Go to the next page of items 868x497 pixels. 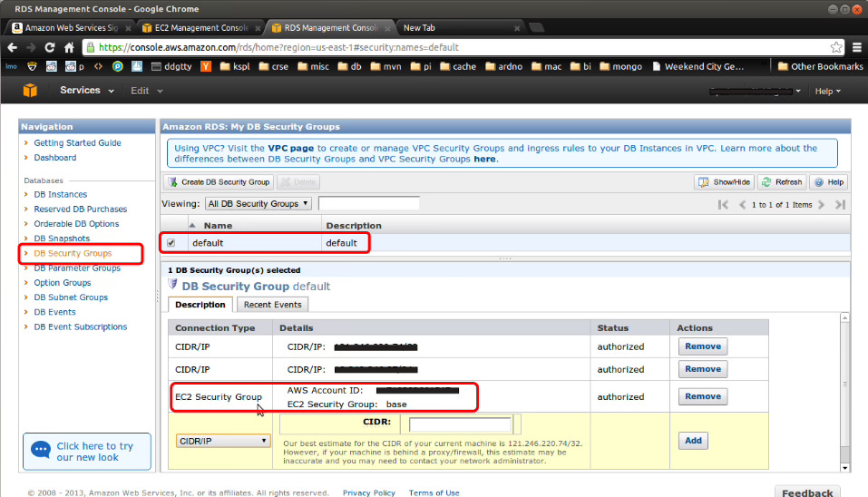point(822,205)
